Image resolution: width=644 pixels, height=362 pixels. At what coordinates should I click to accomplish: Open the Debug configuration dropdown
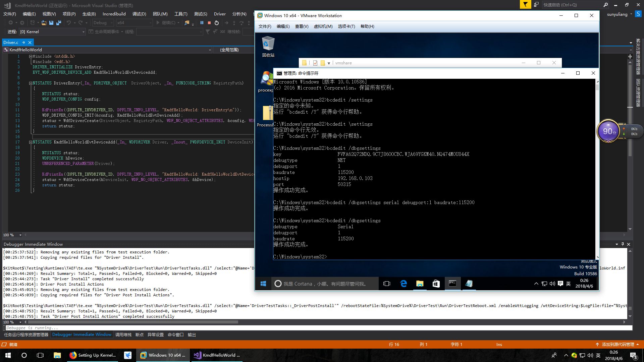pyautogui.click(x=103, y=23)
